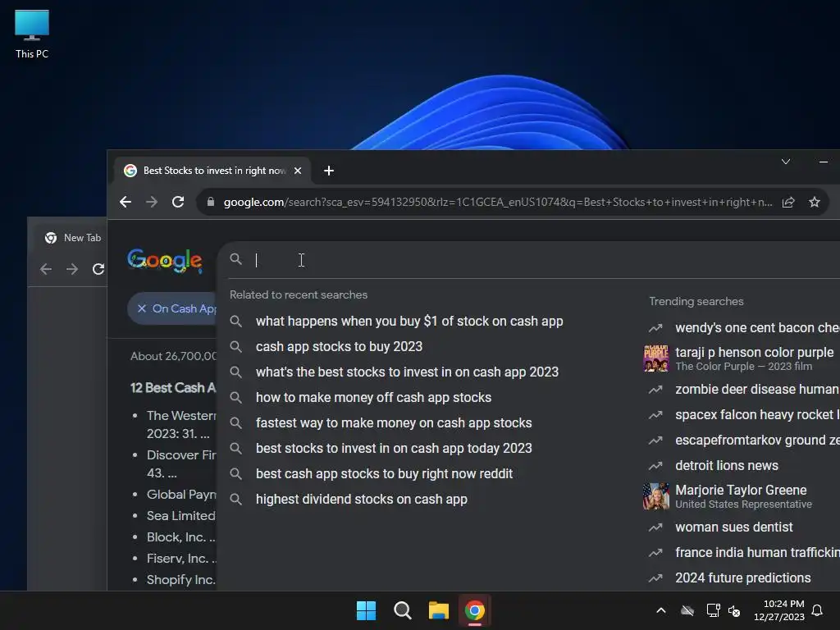Select 'how to make money off cash app stocks'

[373, 398]
